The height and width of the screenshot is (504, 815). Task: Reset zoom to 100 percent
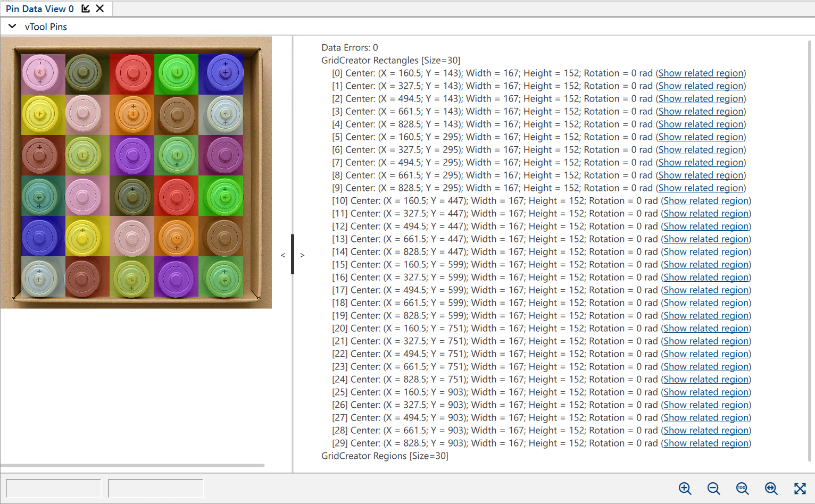click(742, 489)
